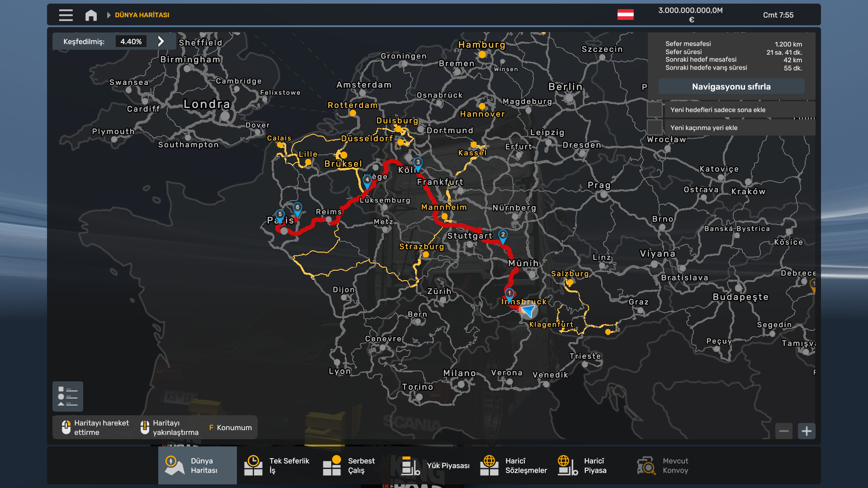Open the hamburger main menu

[x=66, y=15]
